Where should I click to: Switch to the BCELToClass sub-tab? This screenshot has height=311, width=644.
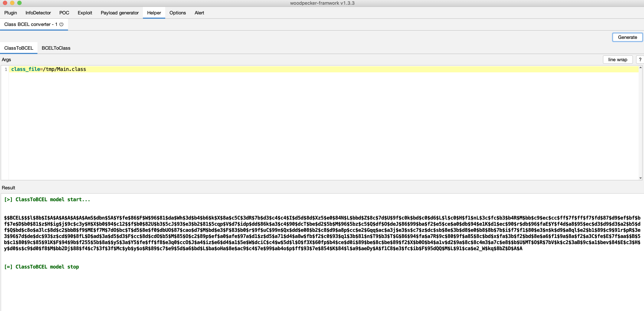coord(56,48)
